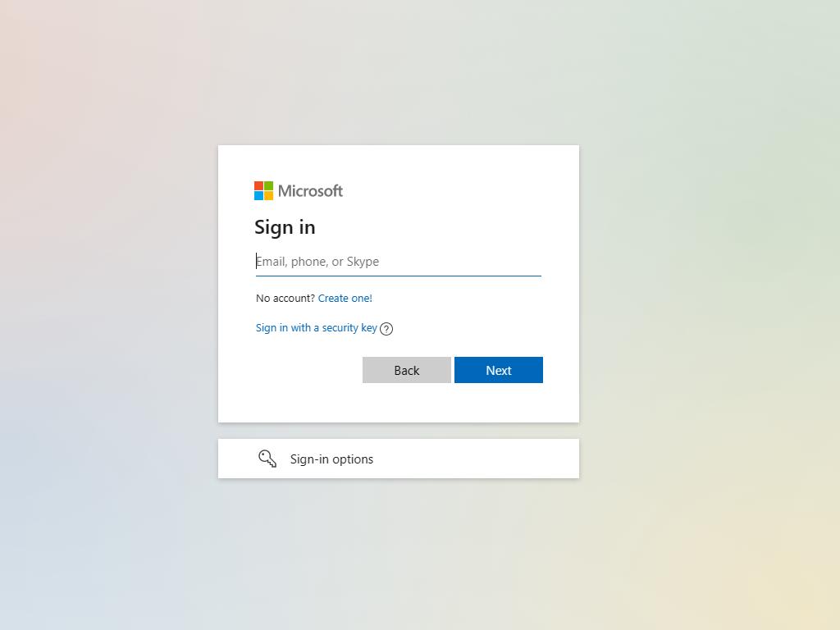840x630 pixels.
Task: Click the Microsoft four-square logo
Action: 263,190
